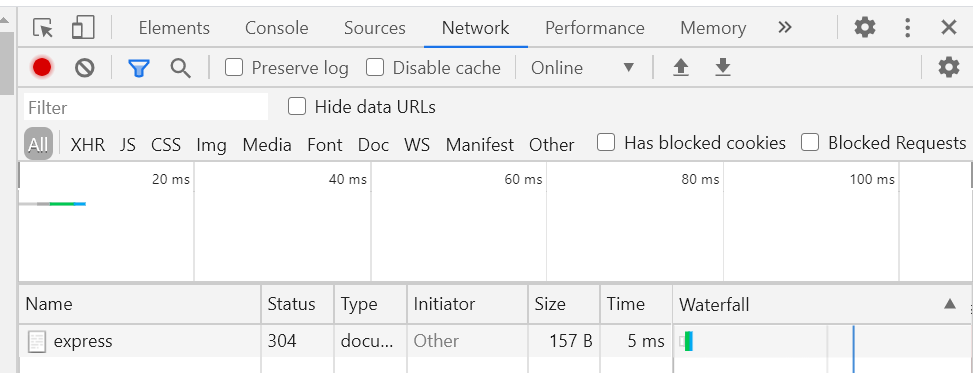Screen dimensions: 973x373
Task: Stop recording with the red record button
Action: (42, 68)
